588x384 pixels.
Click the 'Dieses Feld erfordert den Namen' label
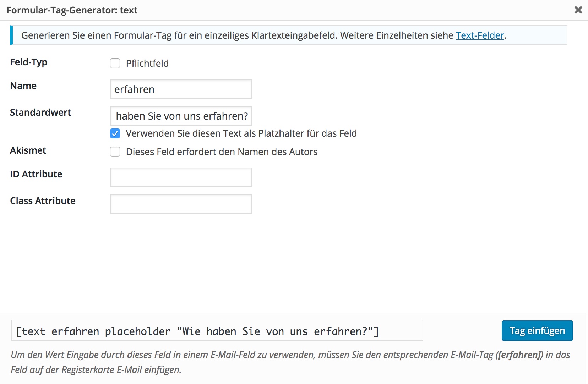click(x=222, y=152)
